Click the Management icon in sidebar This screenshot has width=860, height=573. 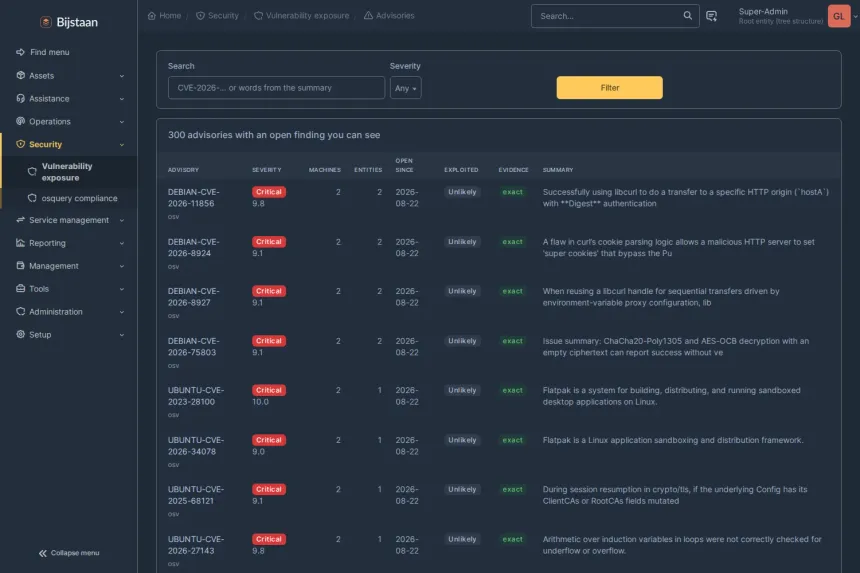point(20,265)
